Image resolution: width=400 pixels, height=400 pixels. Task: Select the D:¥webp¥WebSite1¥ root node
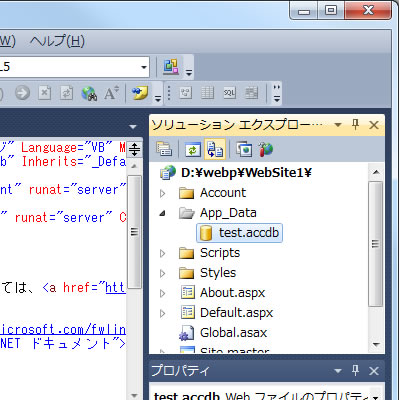246,173
